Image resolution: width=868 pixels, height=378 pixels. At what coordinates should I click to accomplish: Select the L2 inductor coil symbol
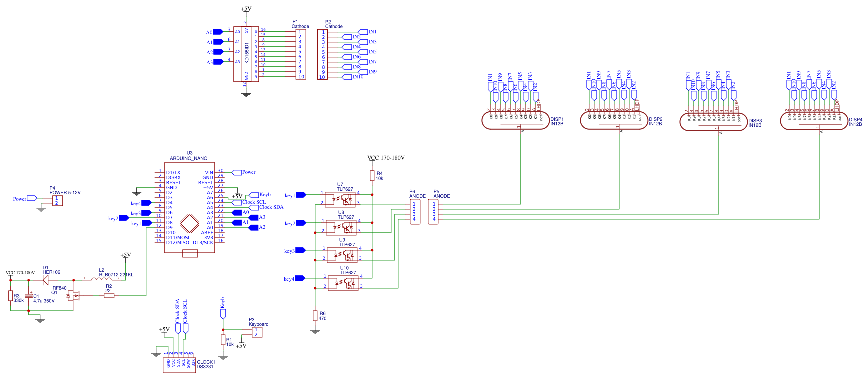(102, 279)
